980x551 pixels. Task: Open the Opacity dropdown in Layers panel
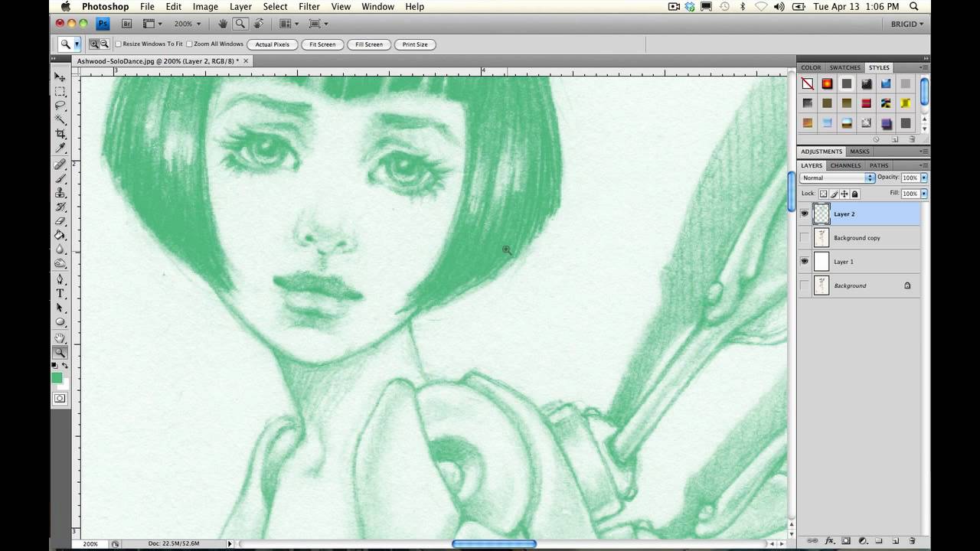click(923, 177)
